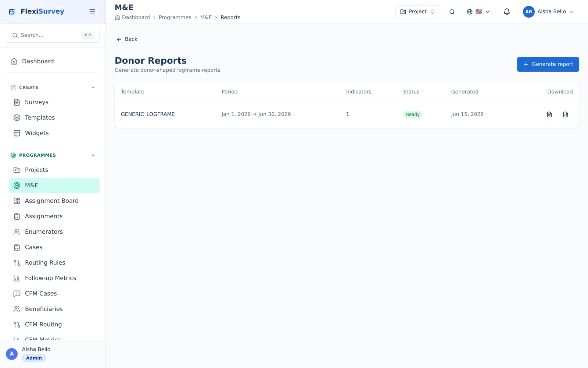Follow the Dashboard breadcrumb link
The height and width of the screenshot is (368, 588).
(136, 18)
